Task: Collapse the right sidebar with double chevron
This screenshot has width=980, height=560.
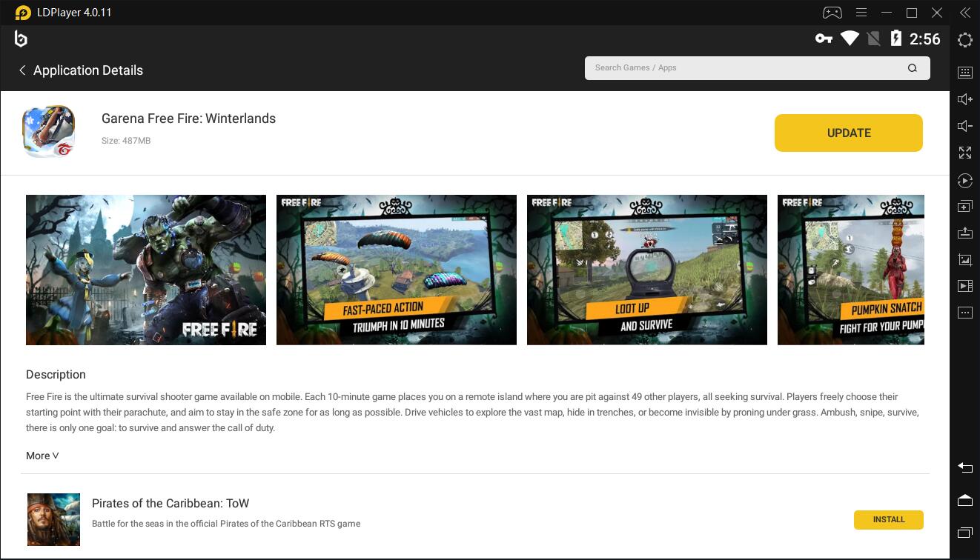Action: coord(964,13)
